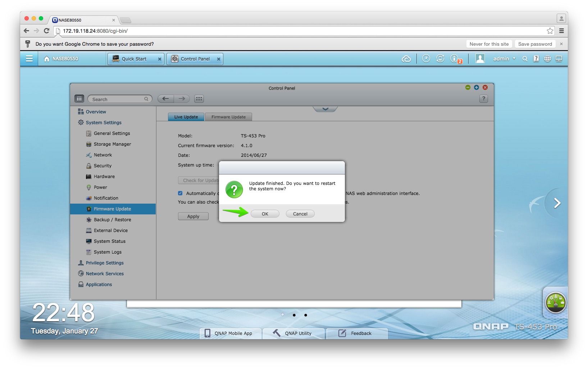This screenshot has width=588, height=368.
Task: Open Power settings in sidebar
Action: coord(100,187)
